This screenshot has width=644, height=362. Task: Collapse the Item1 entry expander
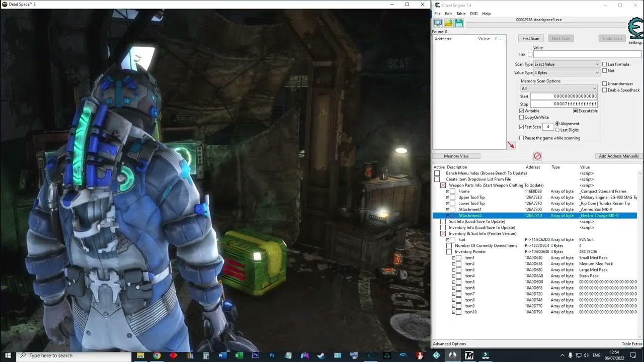coord(454,258)
